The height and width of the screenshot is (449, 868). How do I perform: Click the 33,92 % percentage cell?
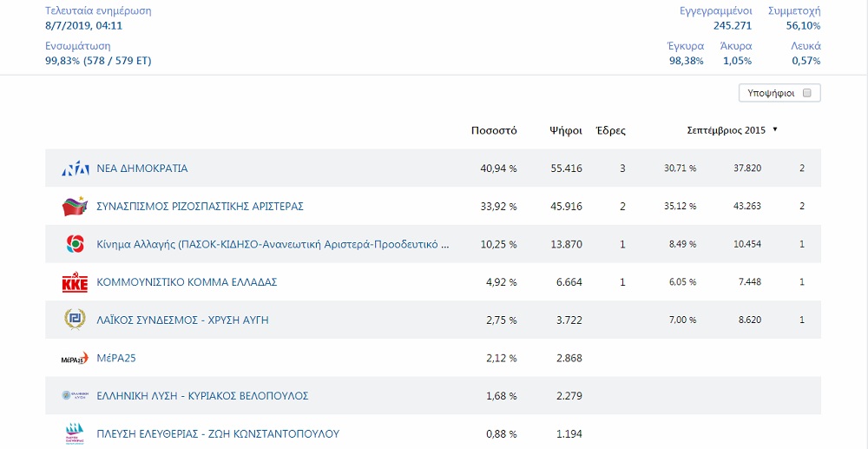[x=499, y=207]
